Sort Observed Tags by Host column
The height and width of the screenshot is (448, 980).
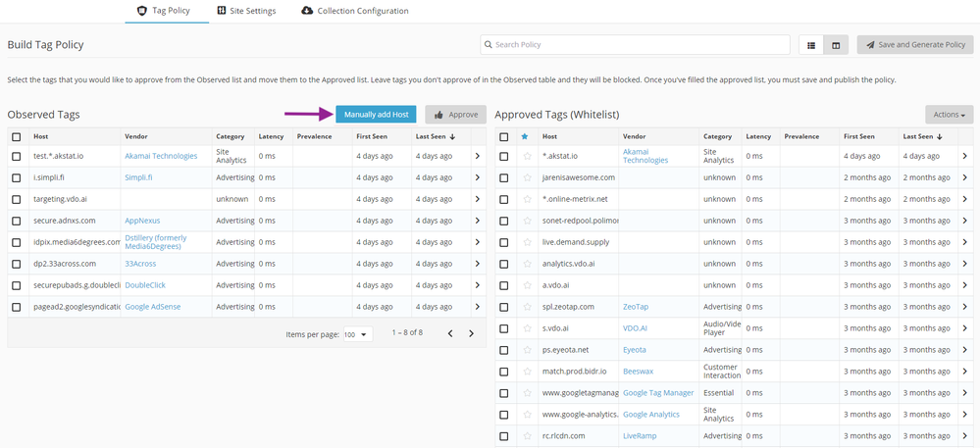pos(40,137)
